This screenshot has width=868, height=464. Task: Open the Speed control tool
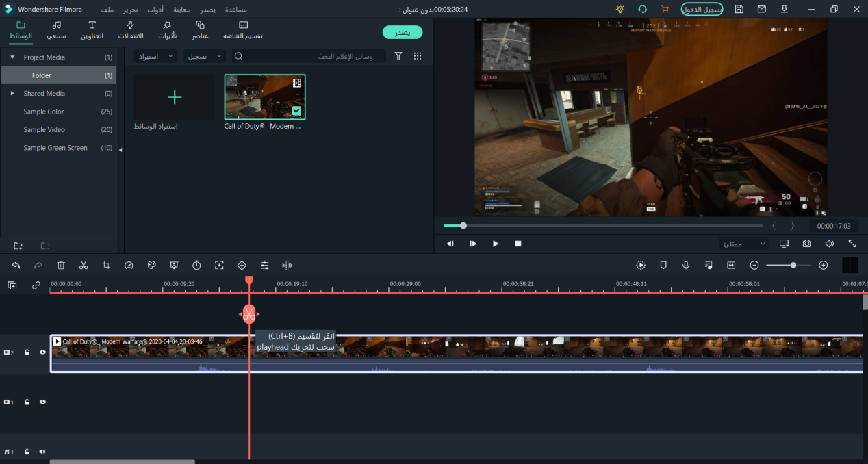129,265
